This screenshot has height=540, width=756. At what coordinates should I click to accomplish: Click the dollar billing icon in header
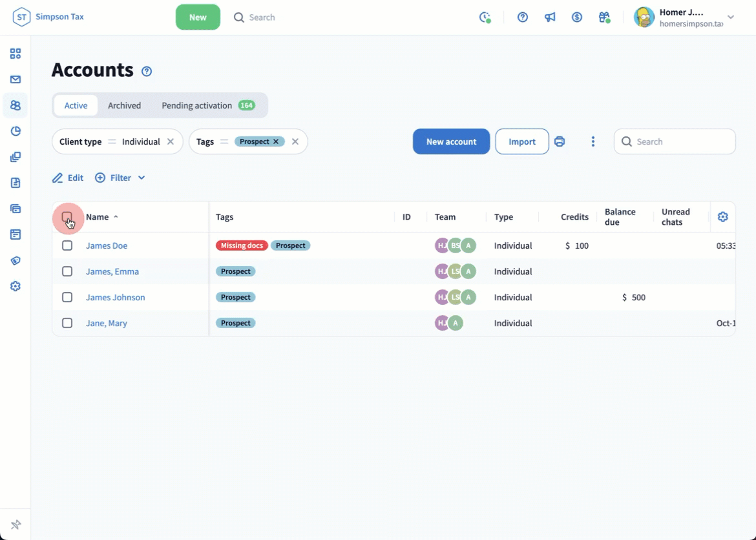coord(577,17)
